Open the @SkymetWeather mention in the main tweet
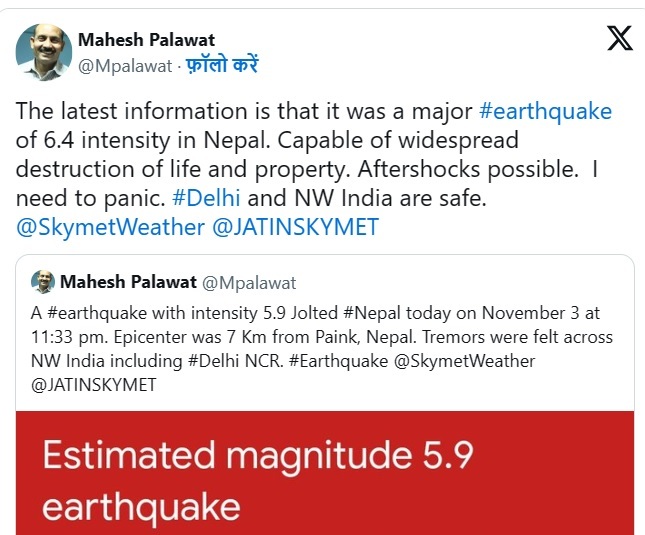Image resolution: width=645 pixels, height=535 pixels. (109, 227)
